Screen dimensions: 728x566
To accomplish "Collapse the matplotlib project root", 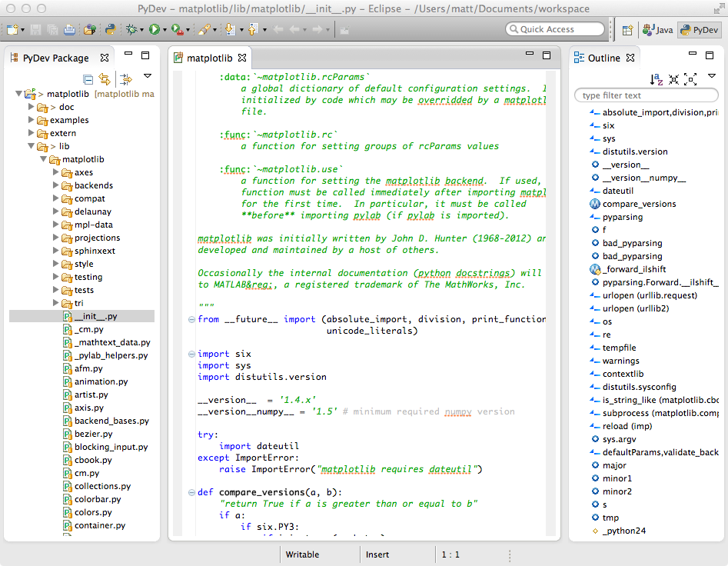I will pos(18,94).
